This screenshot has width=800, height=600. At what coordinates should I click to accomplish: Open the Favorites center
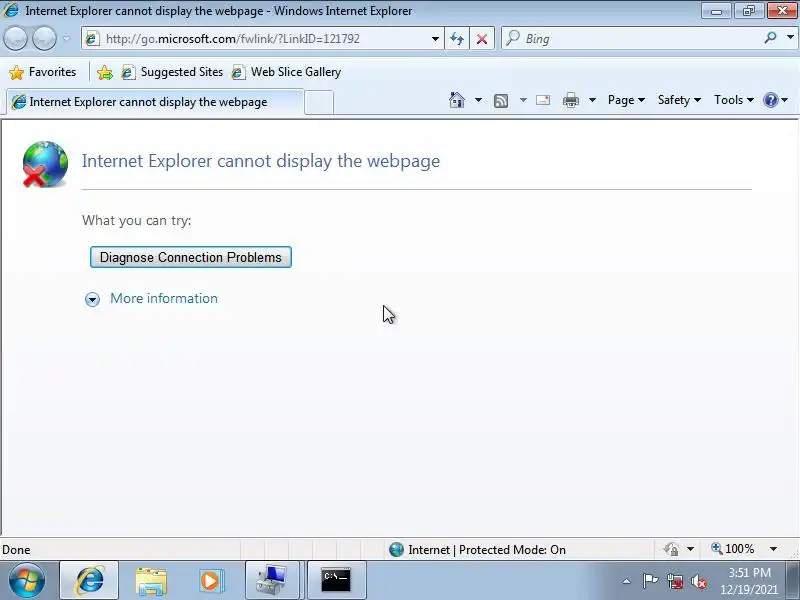point(43,72)
